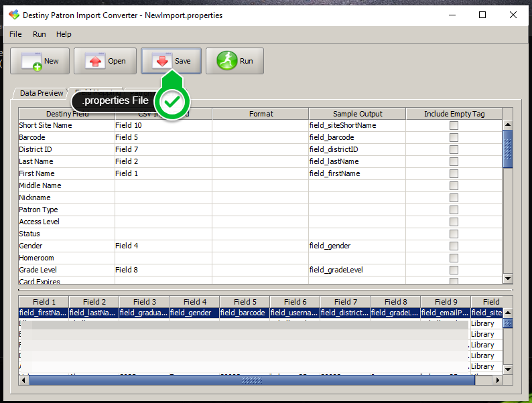Click the Open button with up arrow

pos(105,61)
